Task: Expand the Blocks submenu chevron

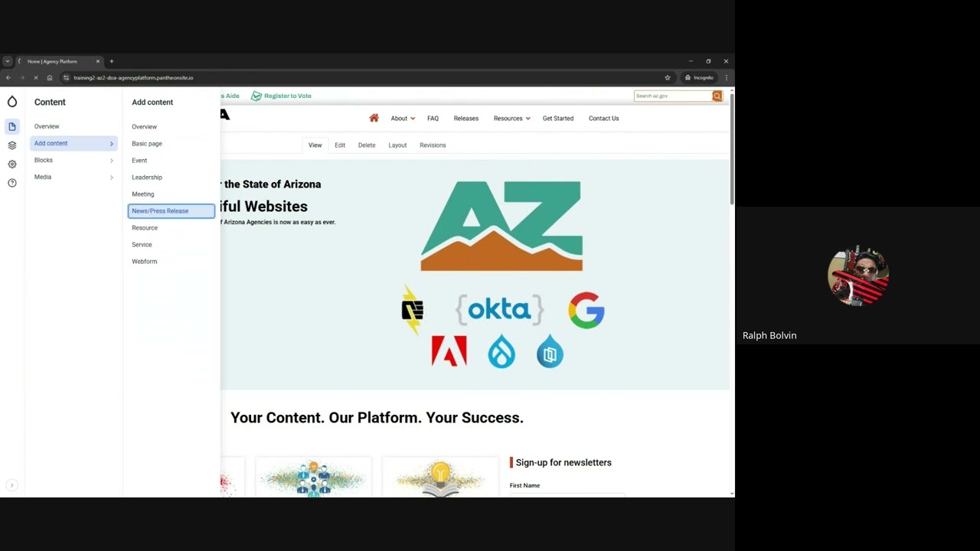Action: 112,160
